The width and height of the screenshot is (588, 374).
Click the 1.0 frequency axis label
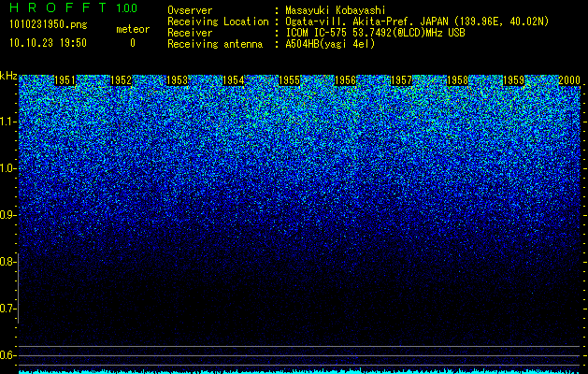(x=7, y=168)
